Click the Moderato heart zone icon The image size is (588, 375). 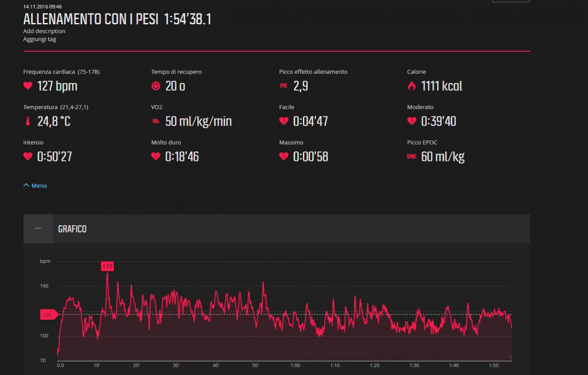[x=412, y=121]
